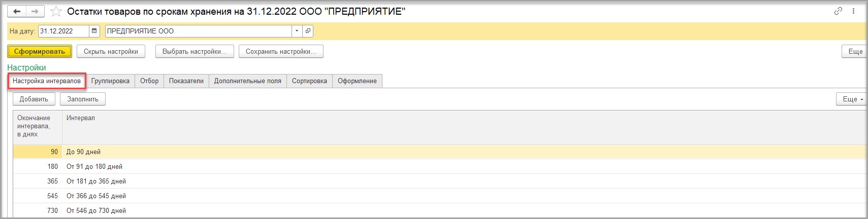Copy link with the chain icon
The image size is (868, 219).
pos(839,11)
